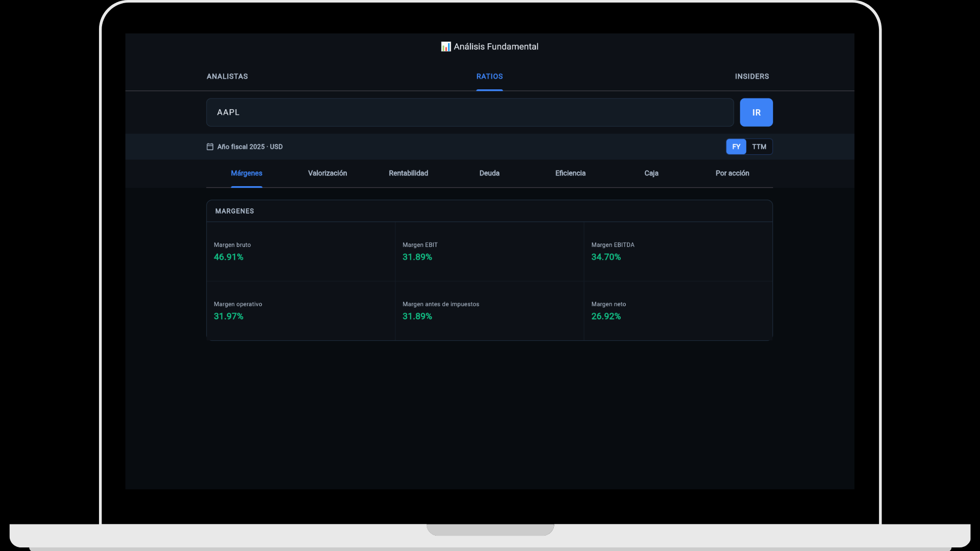Switch to Rentabilidad ratios
The height and width of the screenshot is (551, 980).
point(408,173)
